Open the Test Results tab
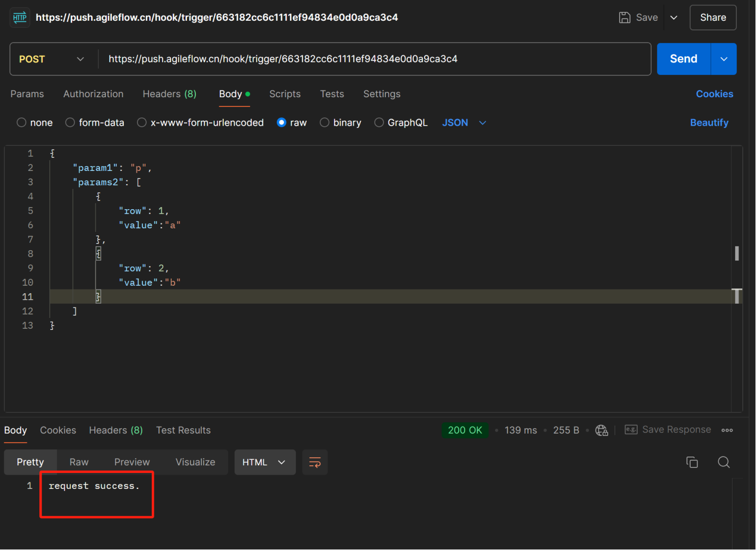Screen dimensions: 756x550 click(x=183, y=430)
